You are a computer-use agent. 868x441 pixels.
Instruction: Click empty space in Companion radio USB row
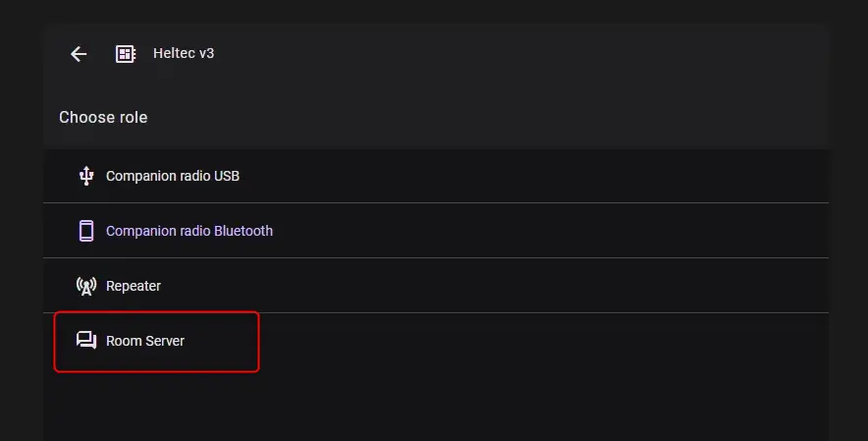[531, 176]
